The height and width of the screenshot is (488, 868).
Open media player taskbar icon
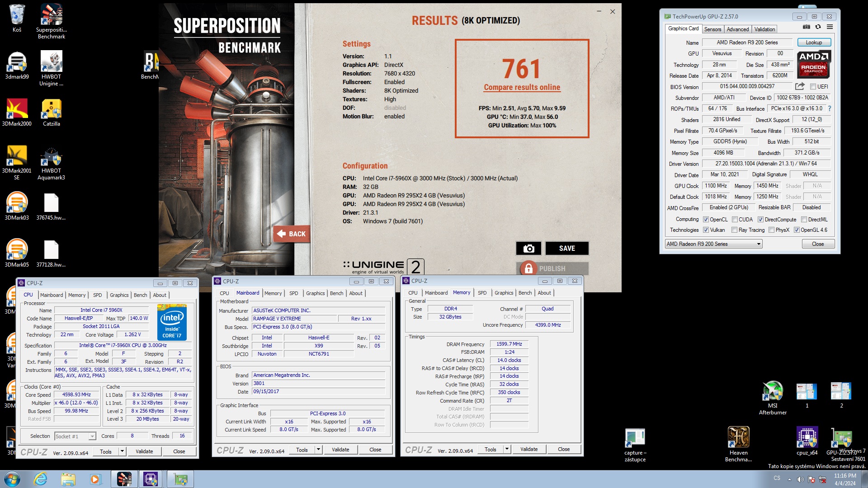pyautogui.click(x=95, y=479)
